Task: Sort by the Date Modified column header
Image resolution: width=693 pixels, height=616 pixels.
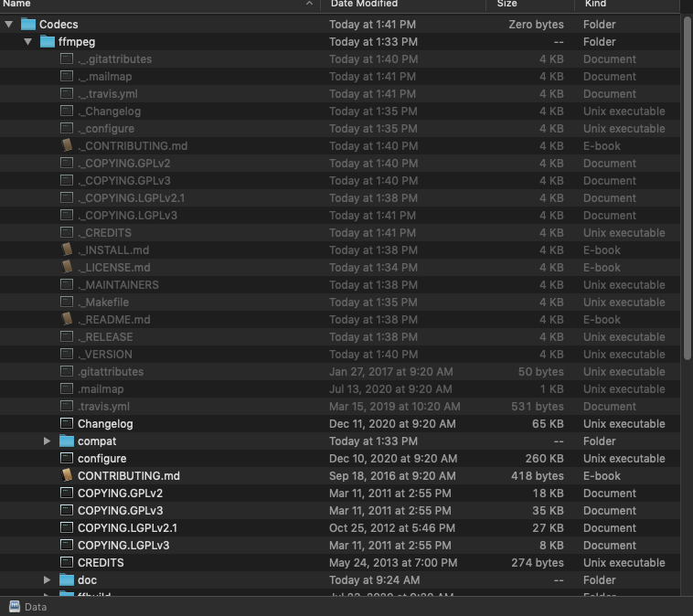Action: [364, 4]
